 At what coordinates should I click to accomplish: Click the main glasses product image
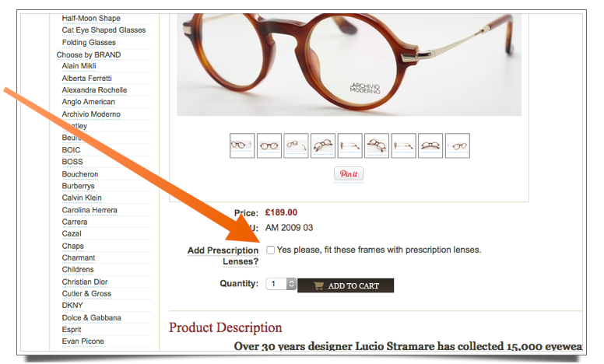pyautogui.click(x=349, y=65)
